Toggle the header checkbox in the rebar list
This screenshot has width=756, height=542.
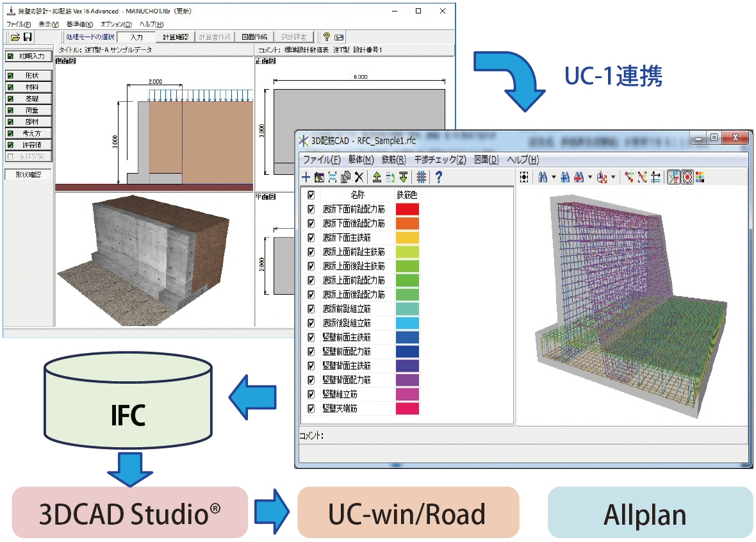coord(311,195)
